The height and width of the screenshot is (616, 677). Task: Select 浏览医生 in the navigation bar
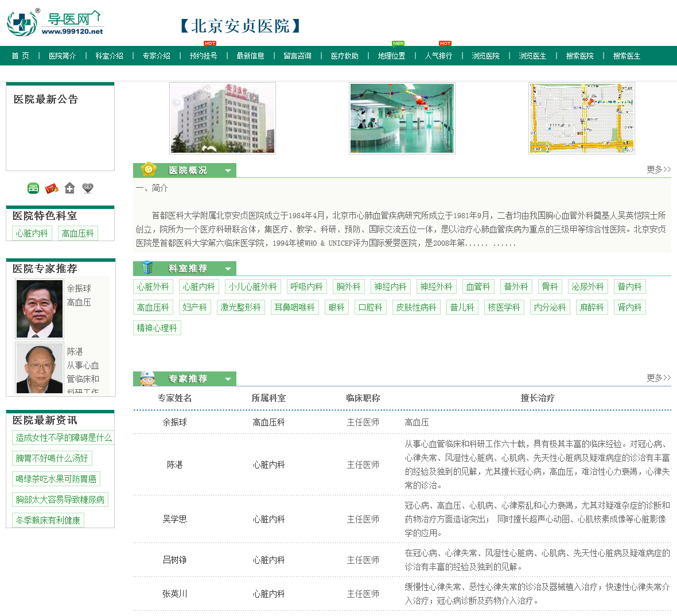pos(533,56)
